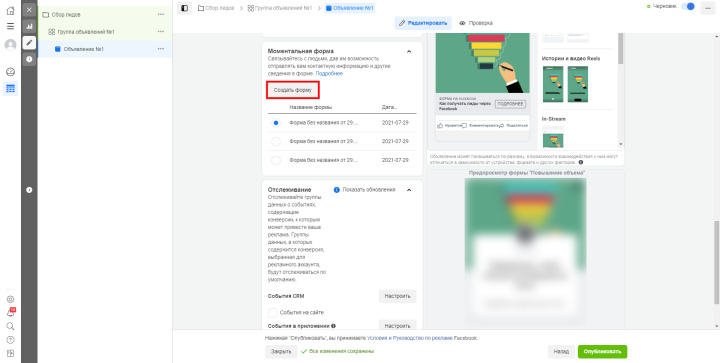Open the home icon in left rail
Viewport: 720px width, 363px height.
click(x=10, y=11)
